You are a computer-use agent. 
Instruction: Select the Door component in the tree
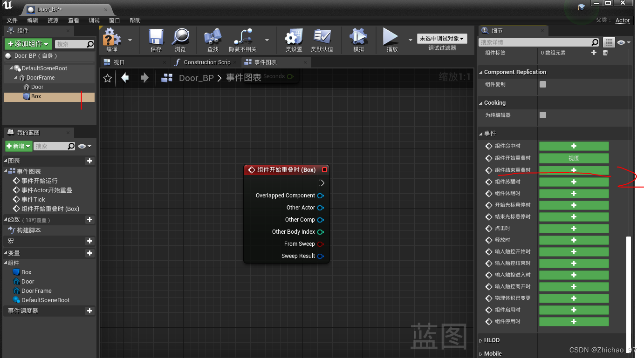(x=37, y=87)
